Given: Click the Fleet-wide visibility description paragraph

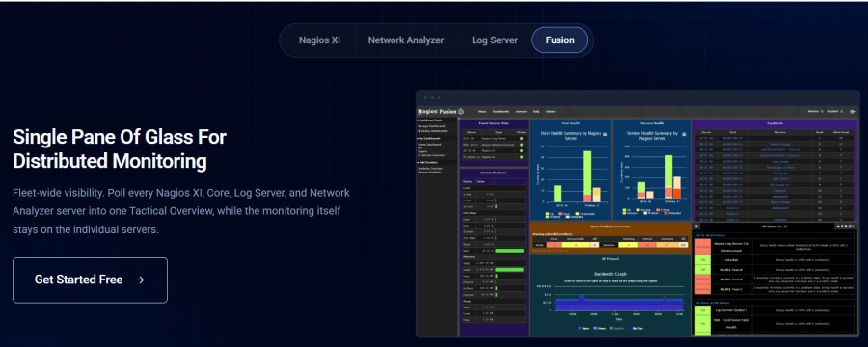Looking at the screenshot, I should [181, 211].
